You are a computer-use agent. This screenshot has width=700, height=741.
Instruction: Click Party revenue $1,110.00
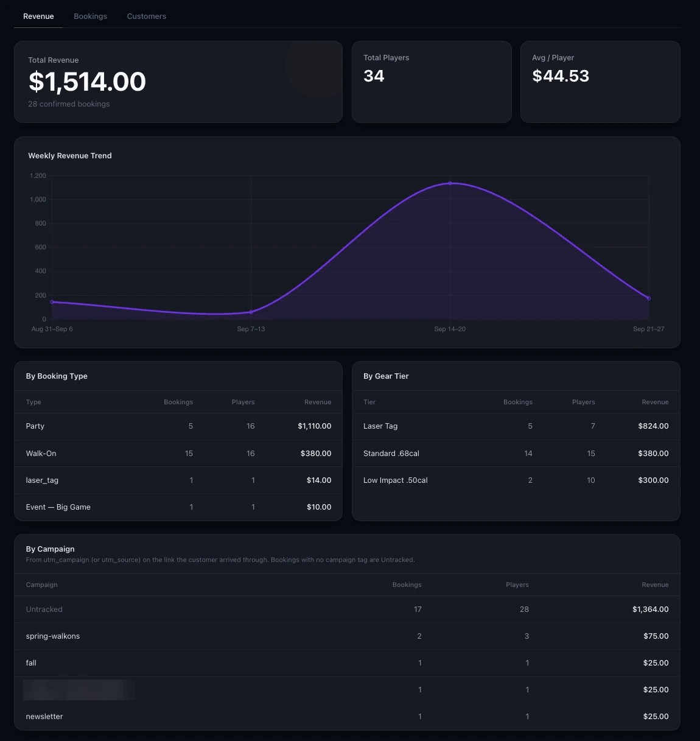(x=314, y=426)
